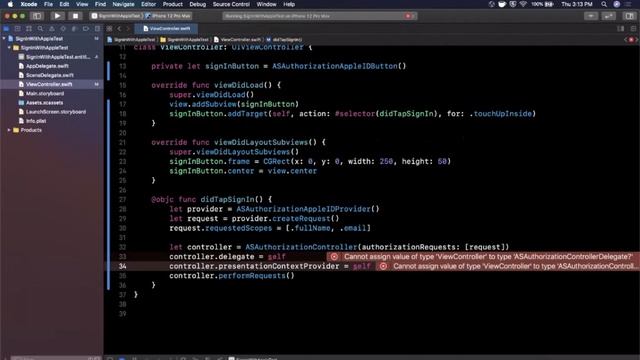Open the Report navigator

97,29
